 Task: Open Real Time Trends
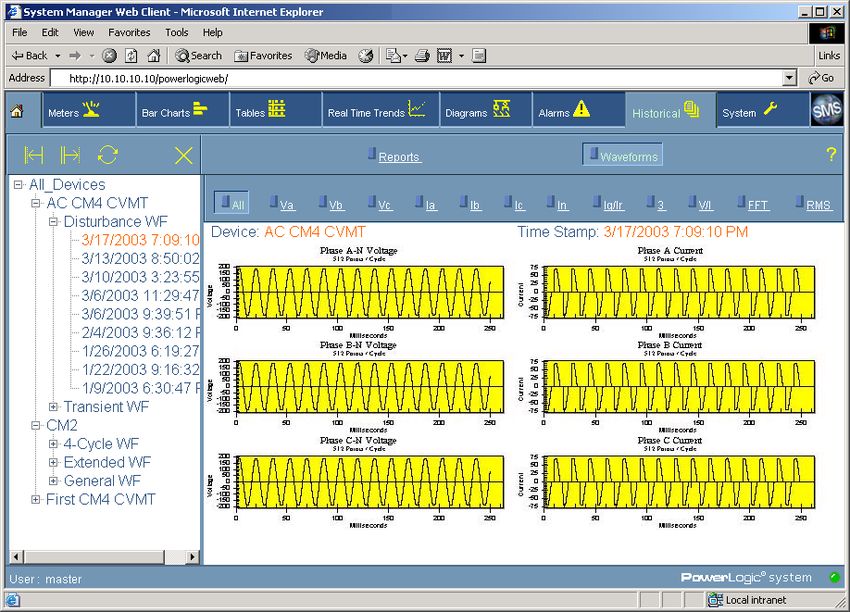pos(381,110)
